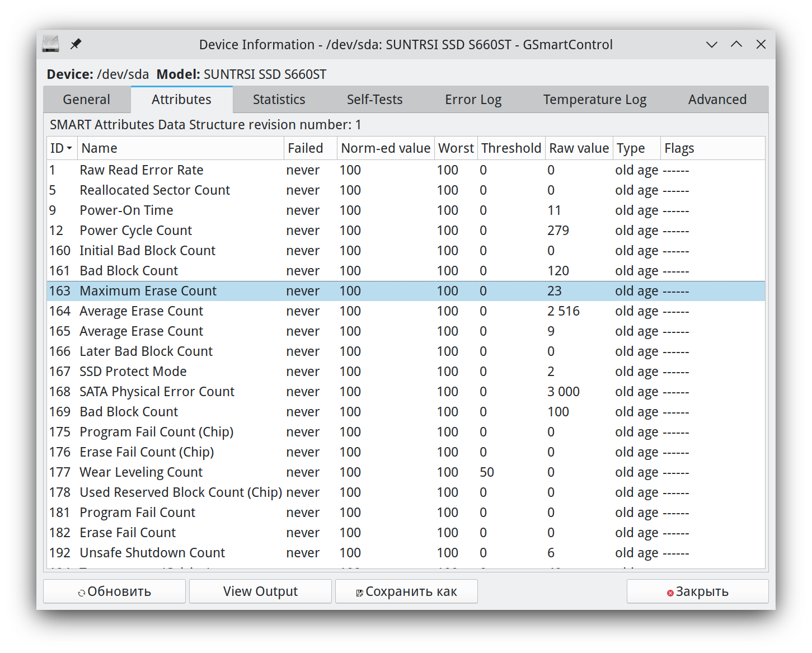Viewport: 812px width, 653px height.
Task: Select the Wear Leveling Count attribute
Action: (406, 472)
